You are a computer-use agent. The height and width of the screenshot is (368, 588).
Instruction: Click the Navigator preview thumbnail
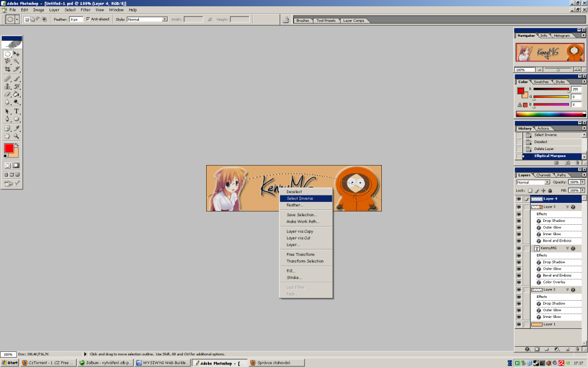tap(550, 52)
